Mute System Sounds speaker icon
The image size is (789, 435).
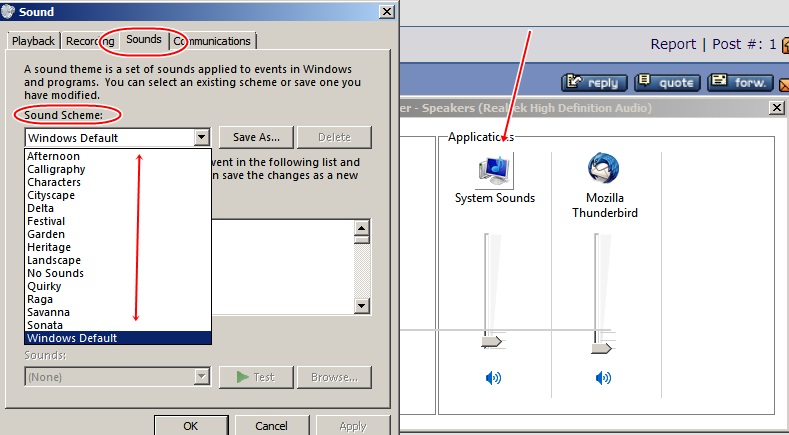[x=493, y=378]
